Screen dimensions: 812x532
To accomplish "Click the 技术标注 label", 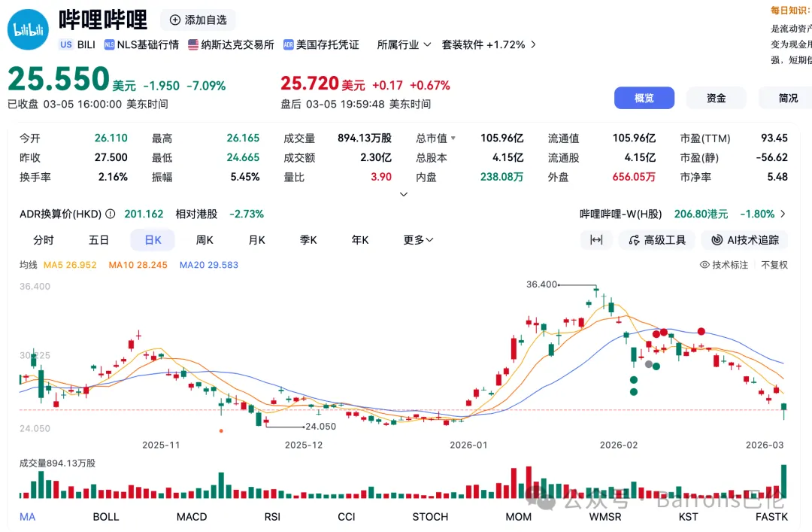I will coord(729,265).
